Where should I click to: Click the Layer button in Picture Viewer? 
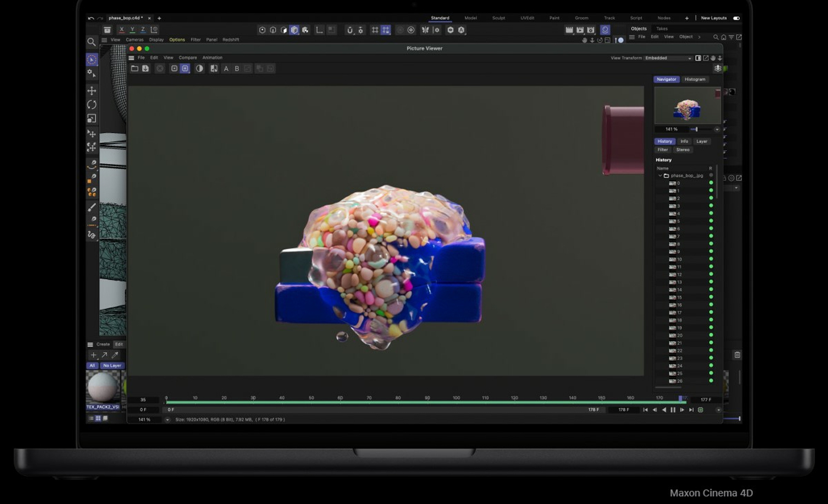click(x=701, y=141)
